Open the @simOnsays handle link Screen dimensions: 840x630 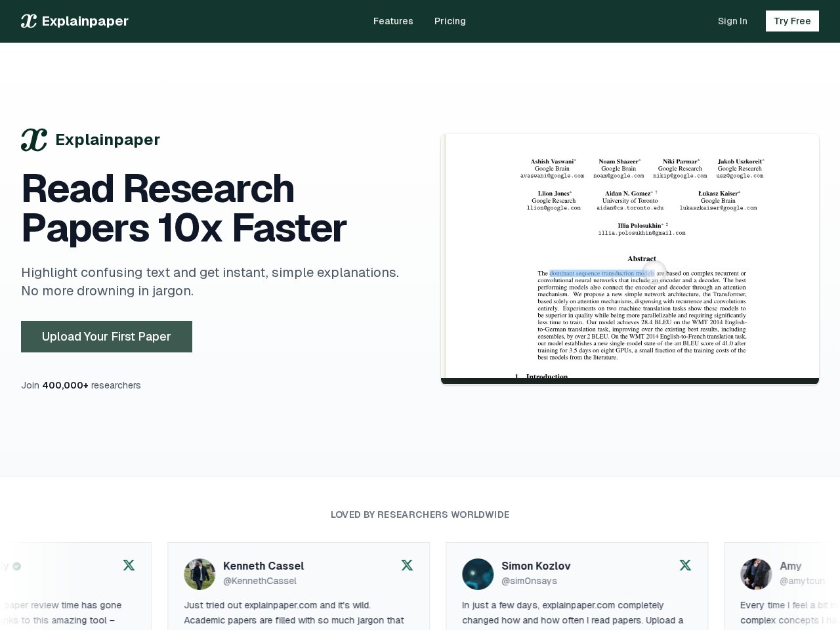529,581
